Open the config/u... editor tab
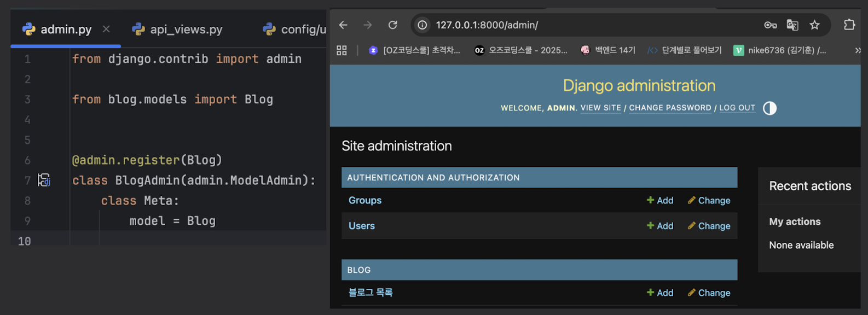Viewport: 868px width, 315px height. pos(294,29)
